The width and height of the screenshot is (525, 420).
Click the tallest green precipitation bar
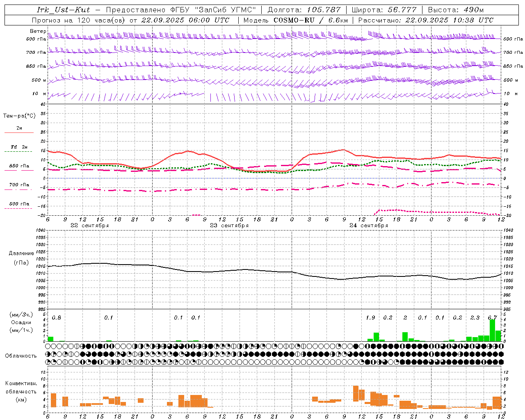[493, 330]
